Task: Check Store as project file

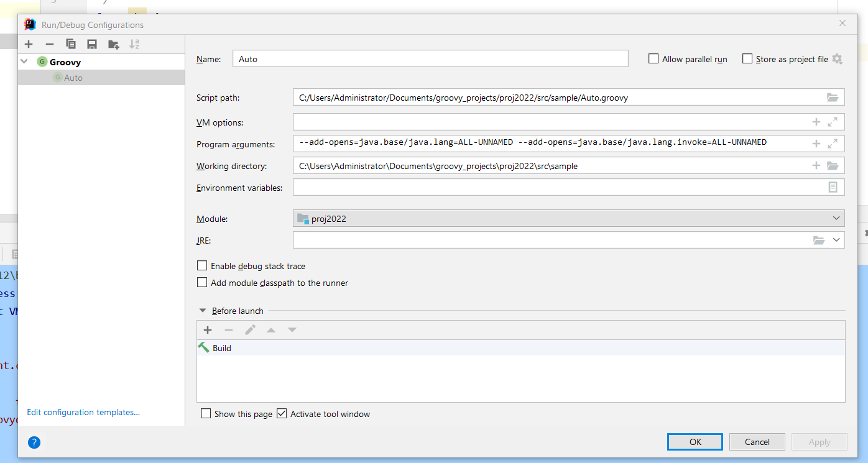Action: 747,58
